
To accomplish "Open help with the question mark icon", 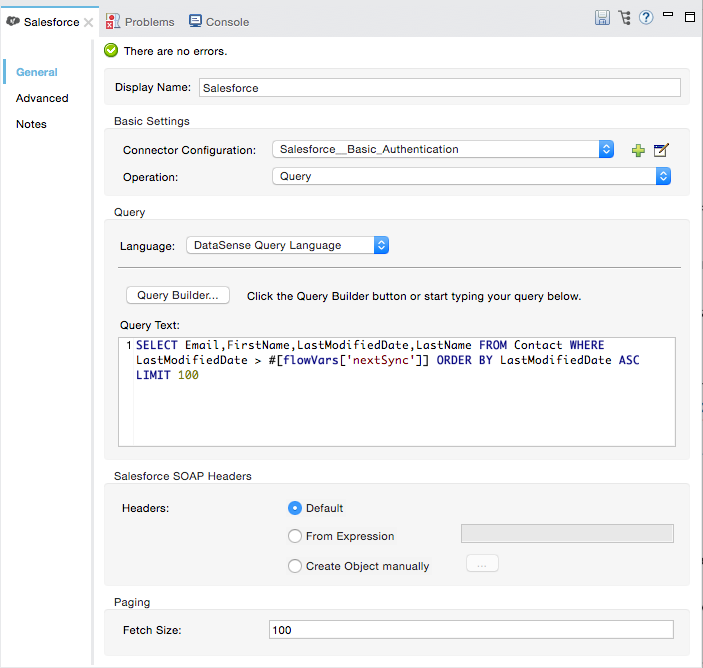I will 646,17.
